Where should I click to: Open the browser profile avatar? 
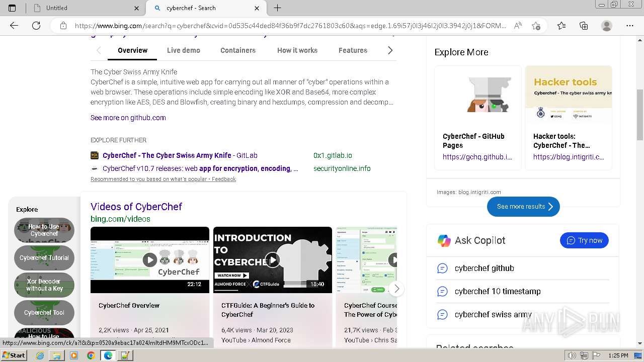[x=607, y=26]
